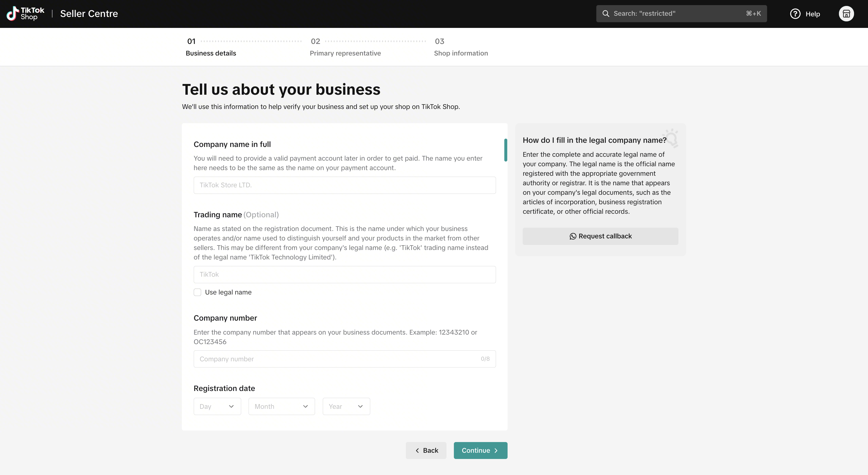Open the Month dropdown

282,406
